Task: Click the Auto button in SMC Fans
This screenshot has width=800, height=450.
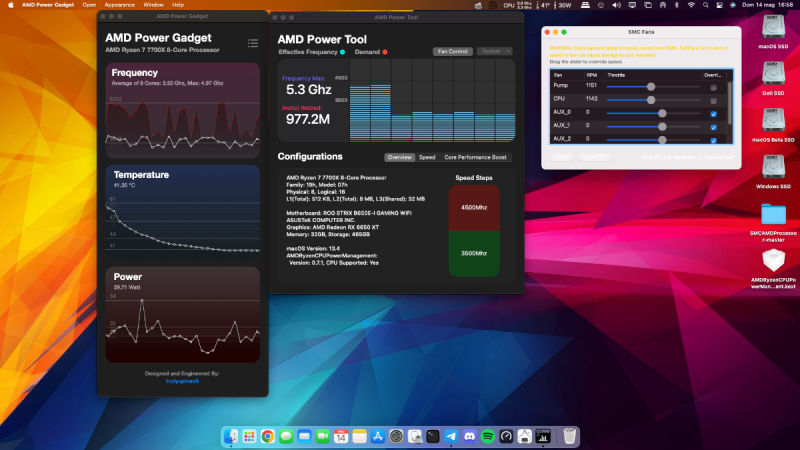Action: (561, 157)
